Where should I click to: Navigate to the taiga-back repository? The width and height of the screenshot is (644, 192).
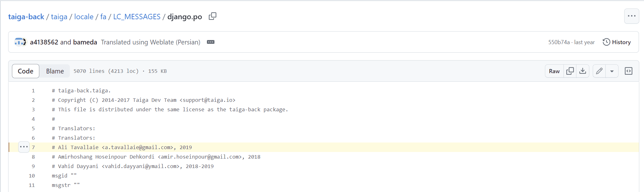click(x=26, y=16)
